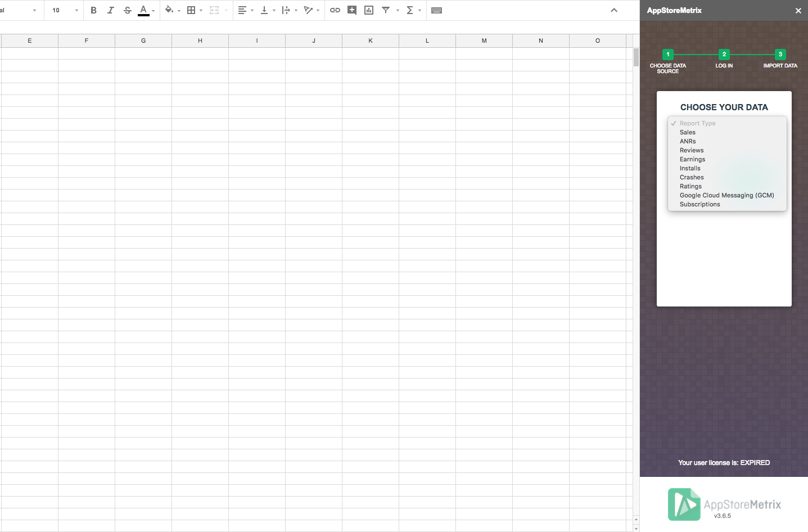Choose the Earnings report type

pyautogui.click(x=727, y=159)
